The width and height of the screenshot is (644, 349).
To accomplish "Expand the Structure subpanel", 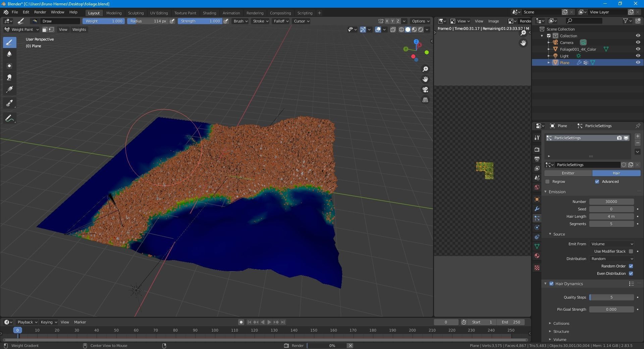I will (x=561, y=332).
